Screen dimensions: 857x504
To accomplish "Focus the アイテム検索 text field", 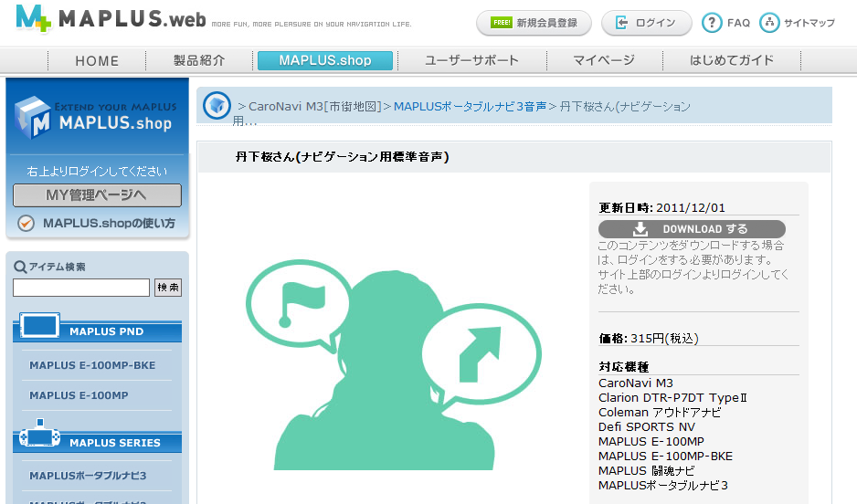I will pos(81,288).
